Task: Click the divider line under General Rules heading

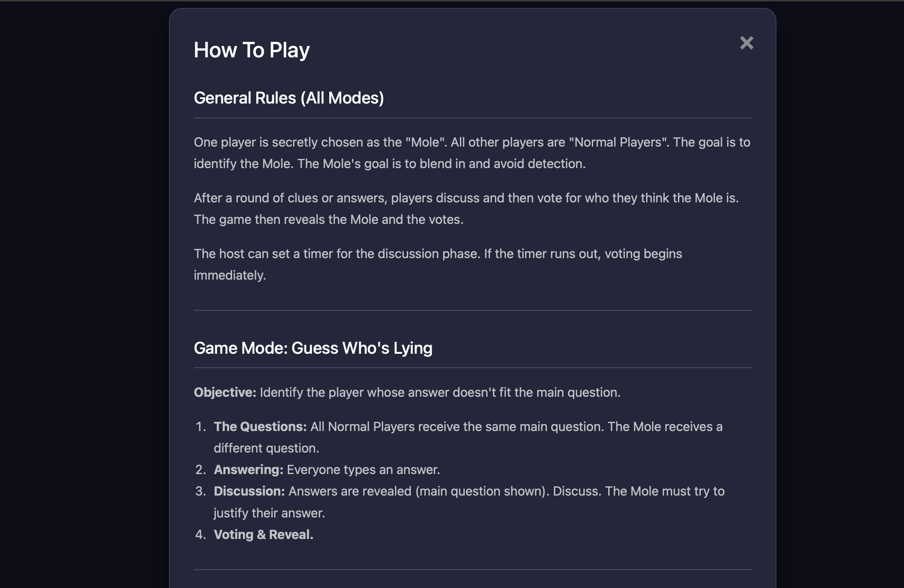Action: [x=472, y=118]
